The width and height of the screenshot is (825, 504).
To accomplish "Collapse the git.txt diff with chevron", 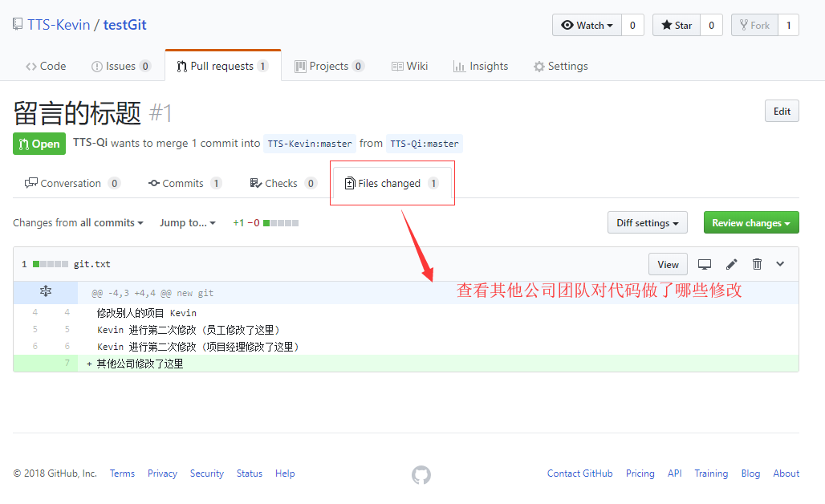I will tap(780, 264).
